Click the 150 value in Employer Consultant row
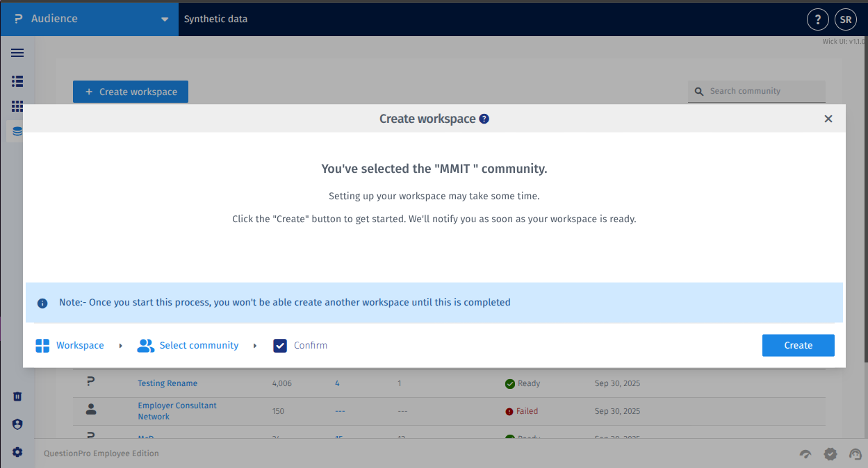The height and width of the screenshot is (468, 868). [x=279, y=411]
